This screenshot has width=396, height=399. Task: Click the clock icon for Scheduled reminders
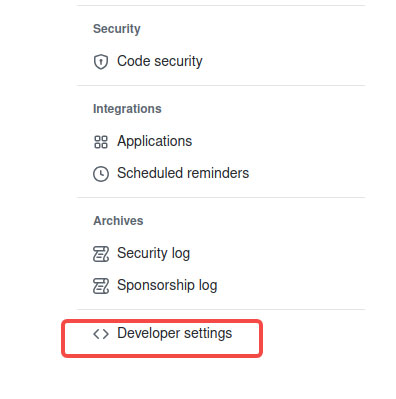tap(101, 174)
